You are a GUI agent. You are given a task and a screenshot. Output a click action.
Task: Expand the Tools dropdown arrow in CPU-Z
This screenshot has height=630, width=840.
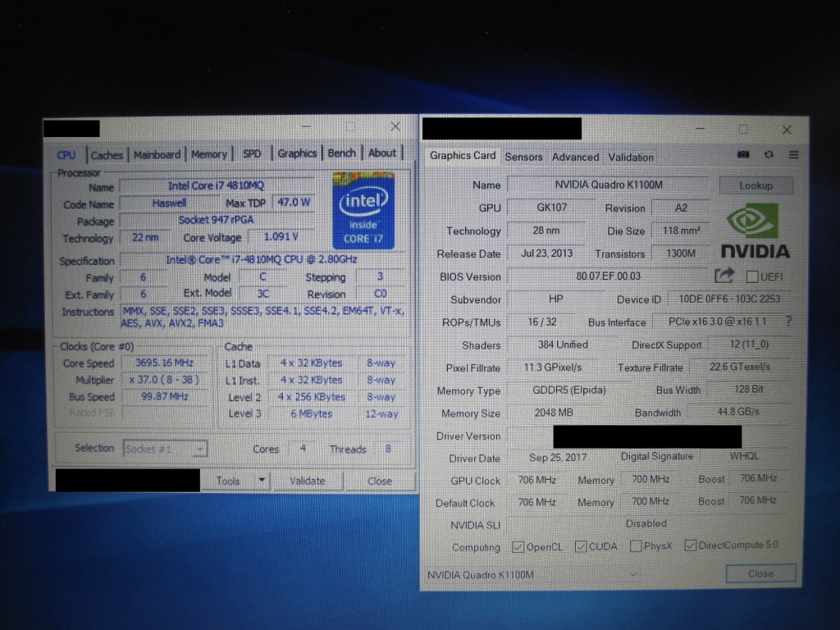click(262, 480)
